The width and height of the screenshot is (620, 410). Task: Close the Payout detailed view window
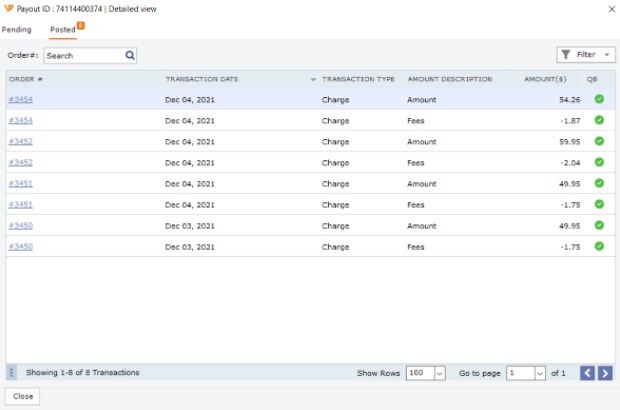pos(23,396)
